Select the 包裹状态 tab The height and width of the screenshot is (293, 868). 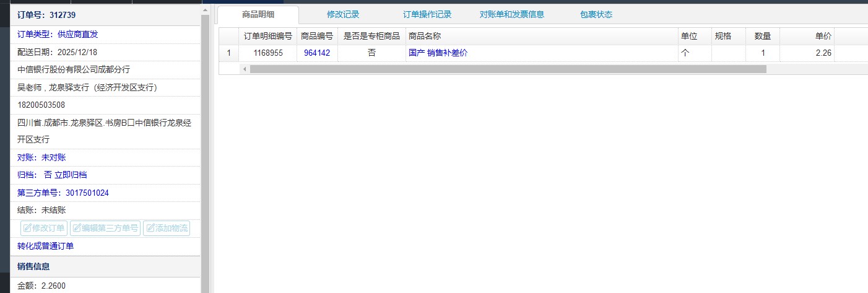pyautogui.click(x=596, y=15)
